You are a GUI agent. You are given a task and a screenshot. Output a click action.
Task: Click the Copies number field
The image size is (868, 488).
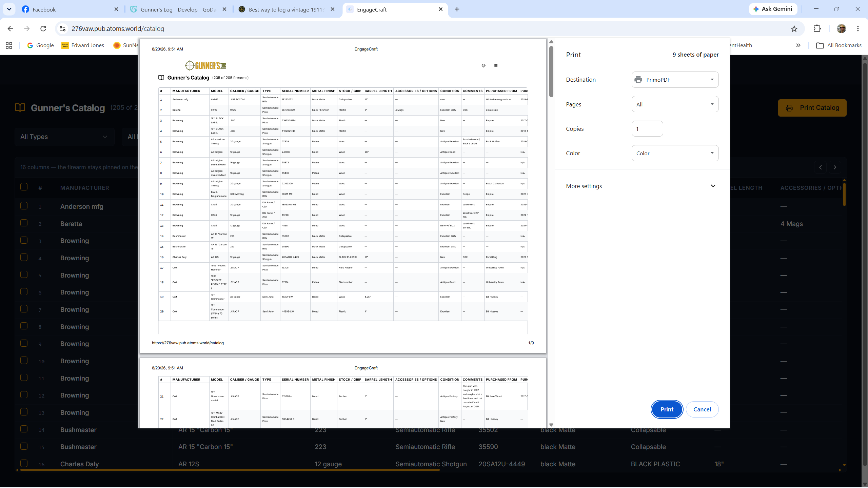647,129
